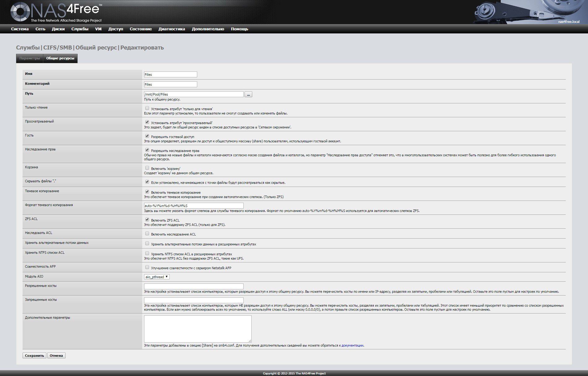Click the Разрешенные хосты input field
The height and width of the screenshot is (376, 588).
coord(194,287)
